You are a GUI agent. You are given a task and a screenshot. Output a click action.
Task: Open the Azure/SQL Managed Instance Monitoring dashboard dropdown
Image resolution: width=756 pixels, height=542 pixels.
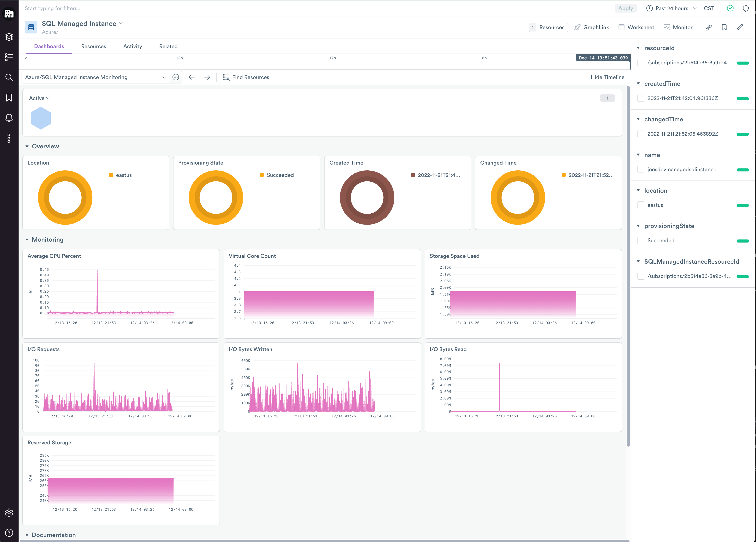pyautogui.click(x=95, y=77)
